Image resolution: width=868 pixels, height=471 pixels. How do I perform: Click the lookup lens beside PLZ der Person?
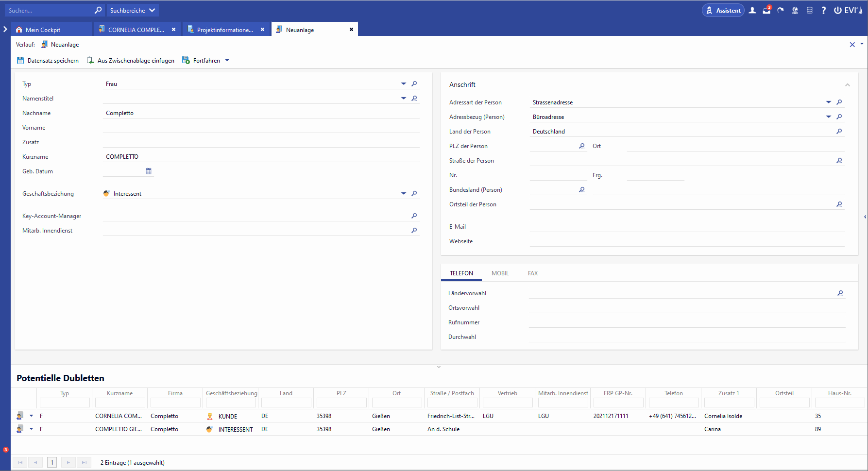point(582,146)
